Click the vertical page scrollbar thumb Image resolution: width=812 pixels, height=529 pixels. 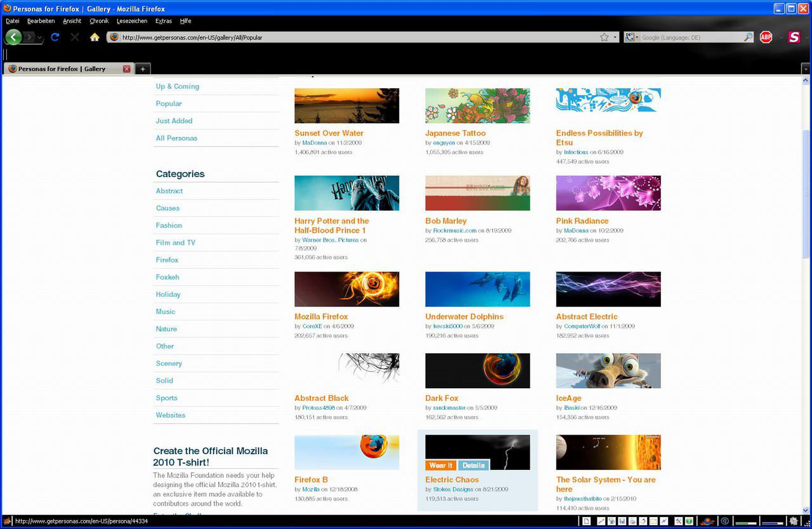click(806, 193)
